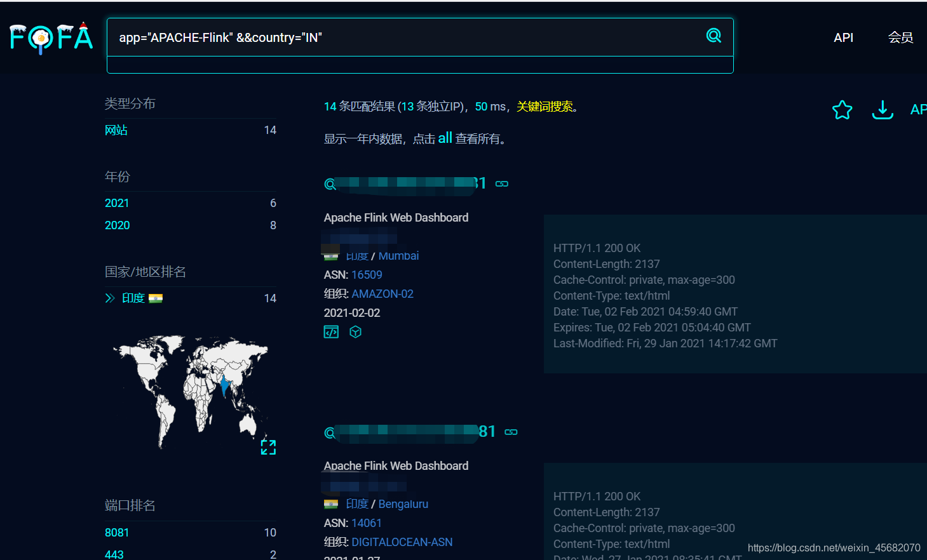Click the India flag next to Bengaluru
This screenshot has width=927, height=560.
tap(331, 504)
